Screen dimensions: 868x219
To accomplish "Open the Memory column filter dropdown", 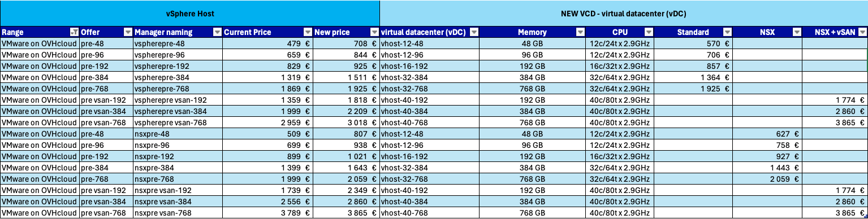I will click(x=581, y=32).
